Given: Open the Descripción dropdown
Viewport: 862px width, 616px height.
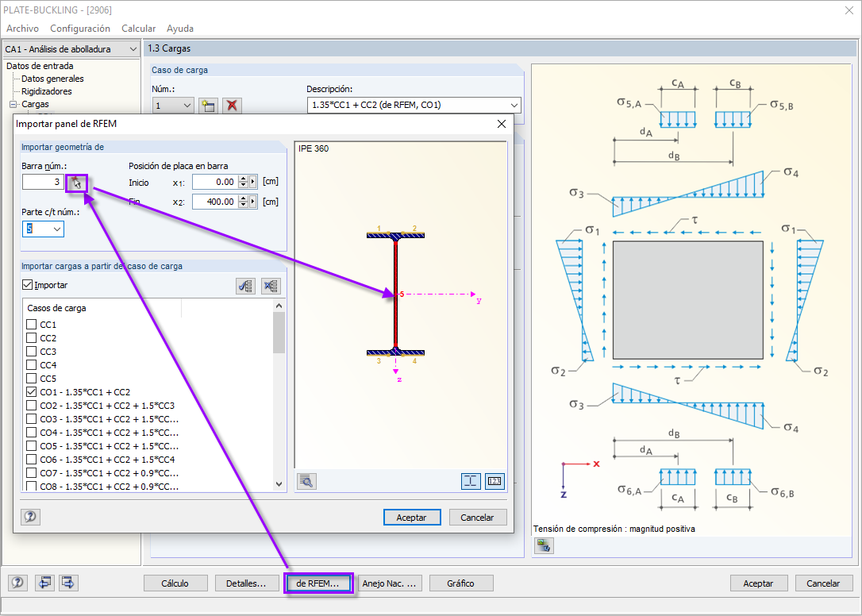Looking at the screenshot, I should coord(514,105).
